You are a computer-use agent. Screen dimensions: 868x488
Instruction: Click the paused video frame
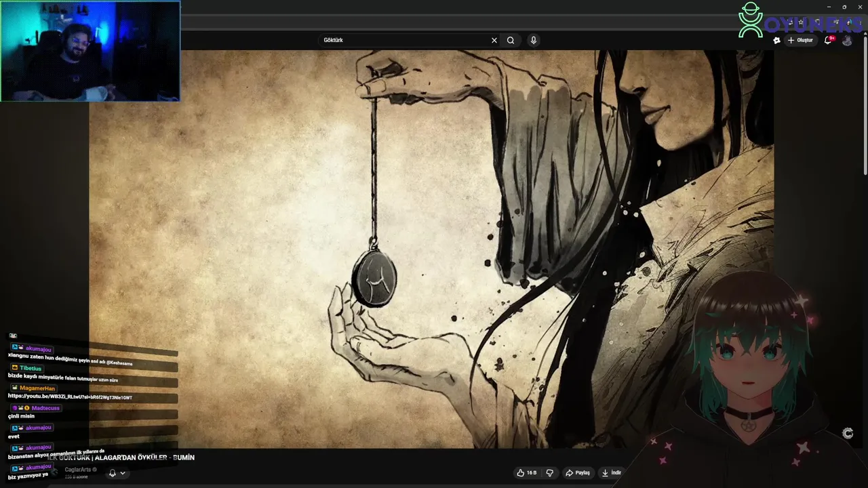click(x=431, y=249)
